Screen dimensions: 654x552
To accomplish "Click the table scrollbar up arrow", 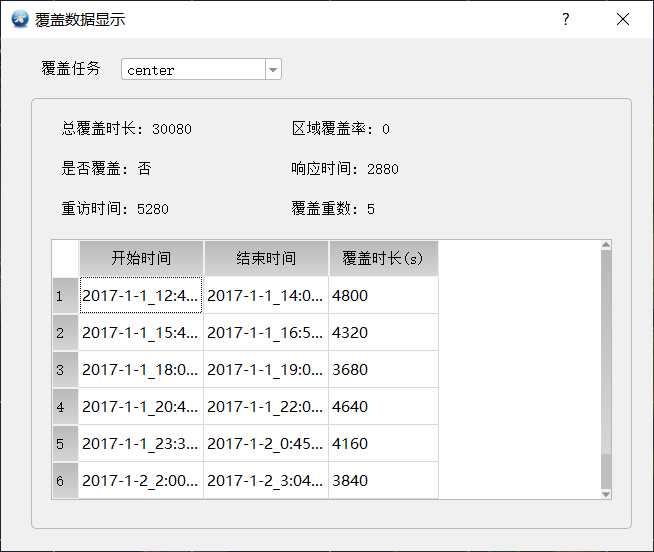I will point(606,245).
